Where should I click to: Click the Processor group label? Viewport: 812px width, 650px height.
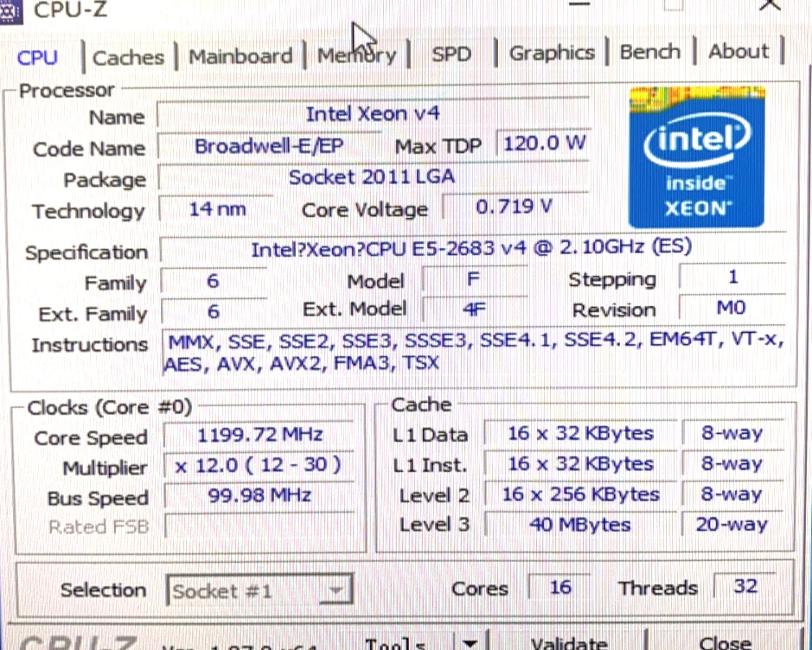click(x=67, y=91)
